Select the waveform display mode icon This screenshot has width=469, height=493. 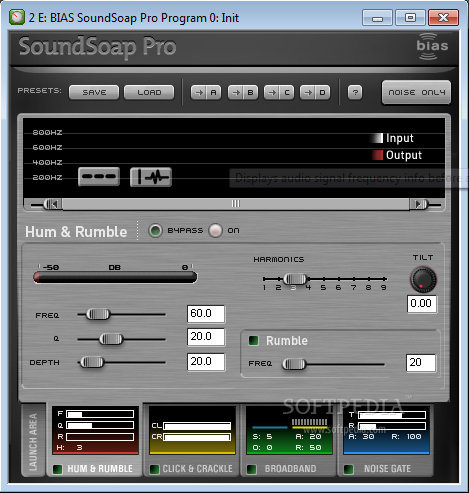point(151,177)
